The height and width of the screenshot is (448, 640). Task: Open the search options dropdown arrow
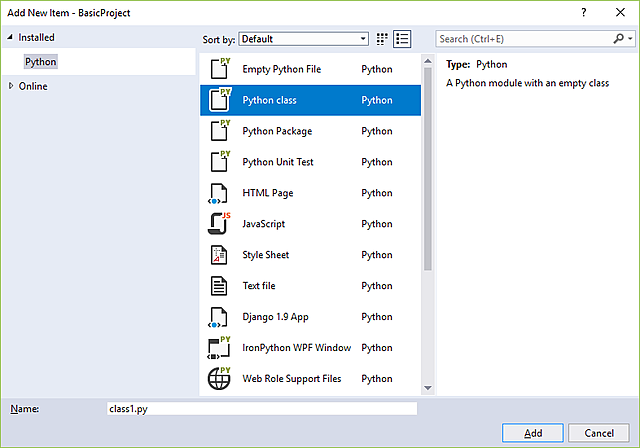point(631,39)
